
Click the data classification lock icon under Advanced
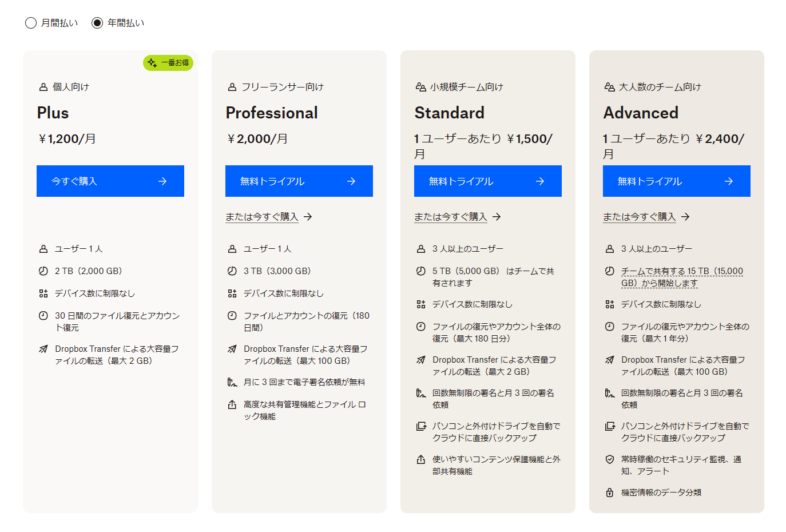point(609,493)
